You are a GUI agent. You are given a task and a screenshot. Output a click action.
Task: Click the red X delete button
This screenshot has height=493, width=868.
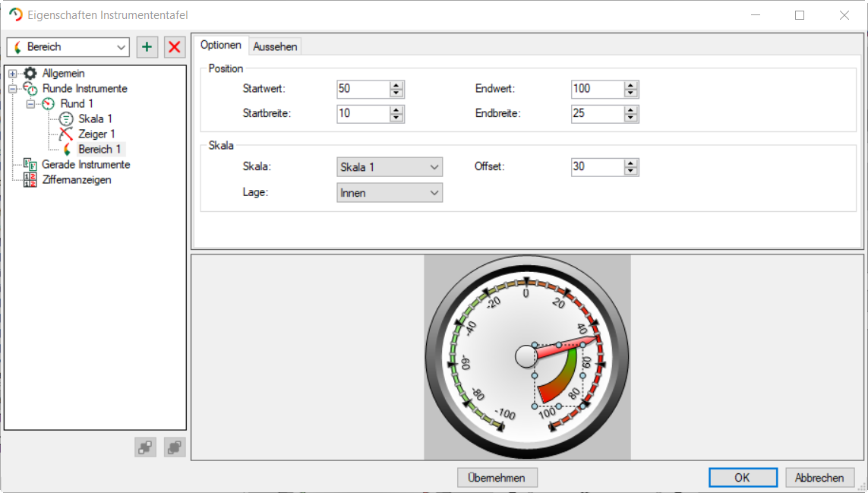(175, 47)
